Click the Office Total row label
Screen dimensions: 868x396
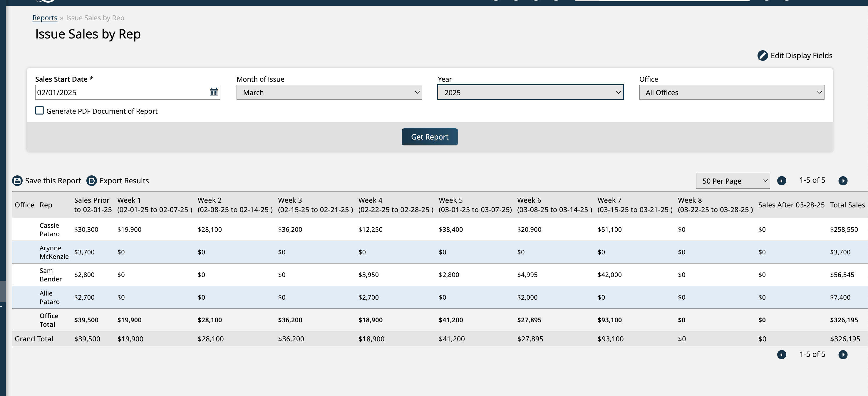[49, 320]
